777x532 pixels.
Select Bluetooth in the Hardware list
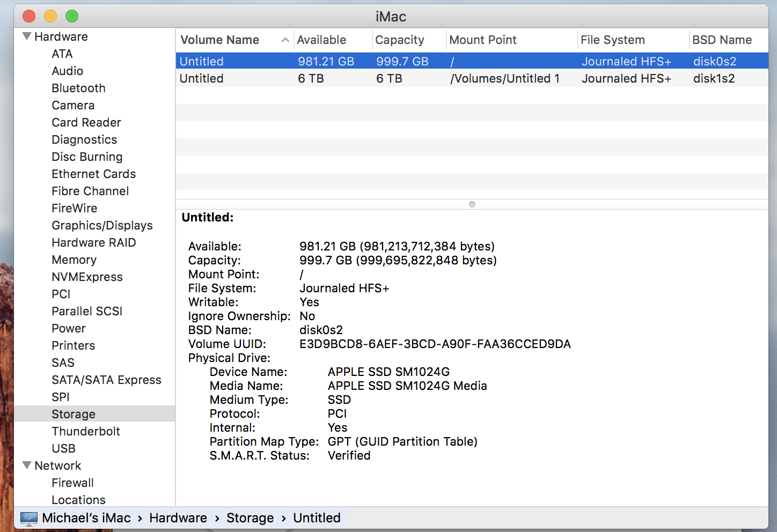pos(78,88)
